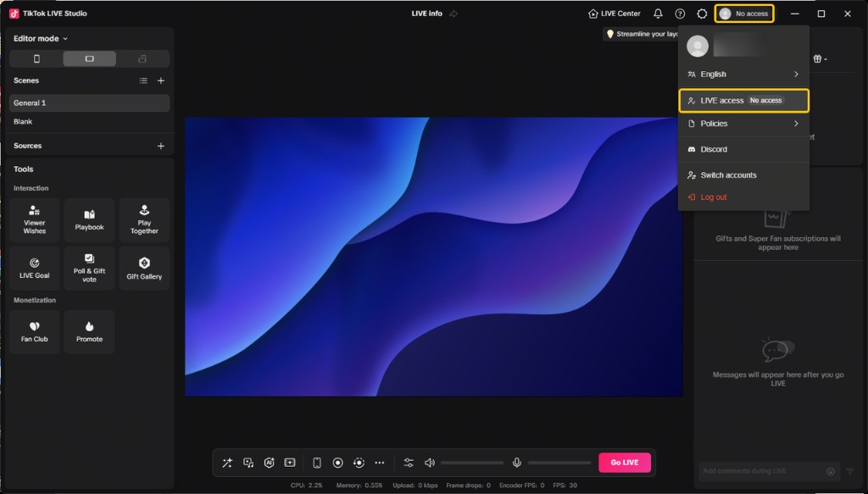Open Fan Club in Monetization section
This screenshot has width=868, height=494.
pyautogui.click(x=34, y=331)
